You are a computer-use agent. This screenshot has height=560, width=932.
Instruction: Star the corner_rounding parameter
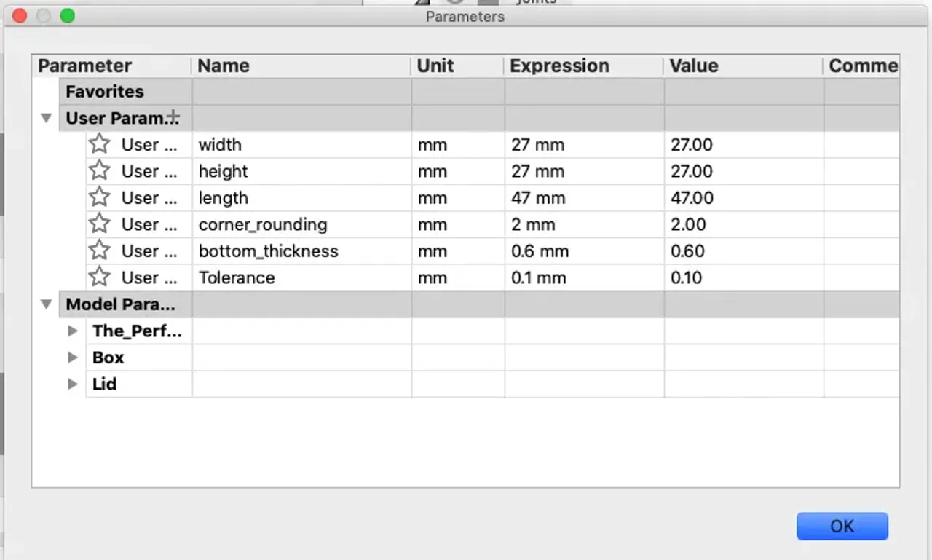pyautogui.click(x=99, y=224)
